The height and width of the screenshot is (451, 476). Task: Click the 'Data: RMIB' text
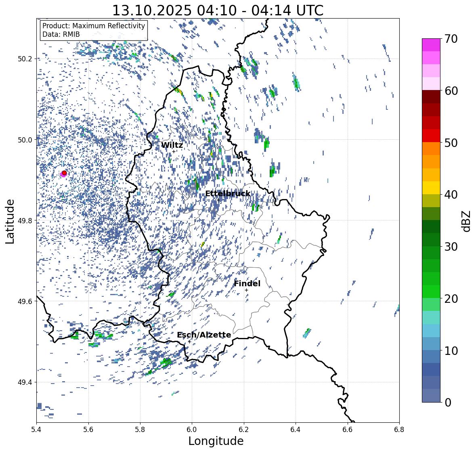61,34
